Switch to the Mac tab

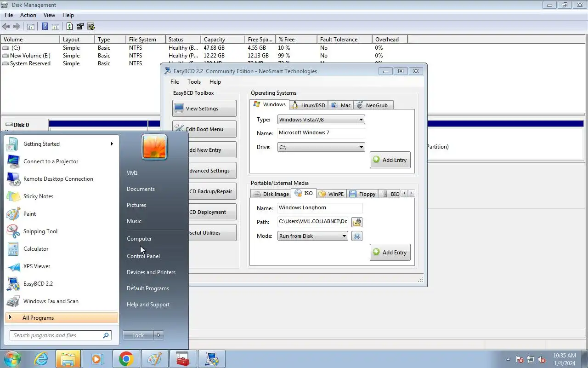click(341, 105)
